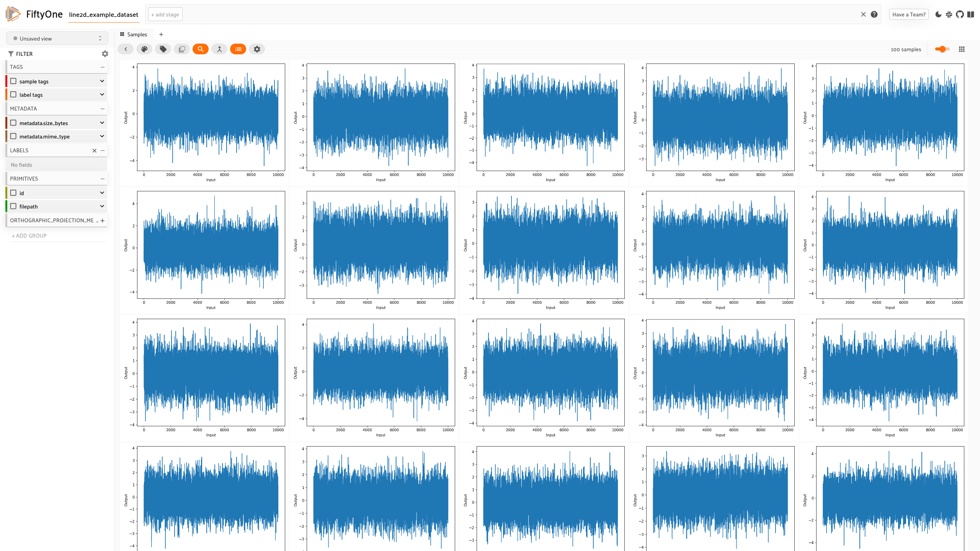Click the ADD GROUP link in the sidebar

click(29, 236)
